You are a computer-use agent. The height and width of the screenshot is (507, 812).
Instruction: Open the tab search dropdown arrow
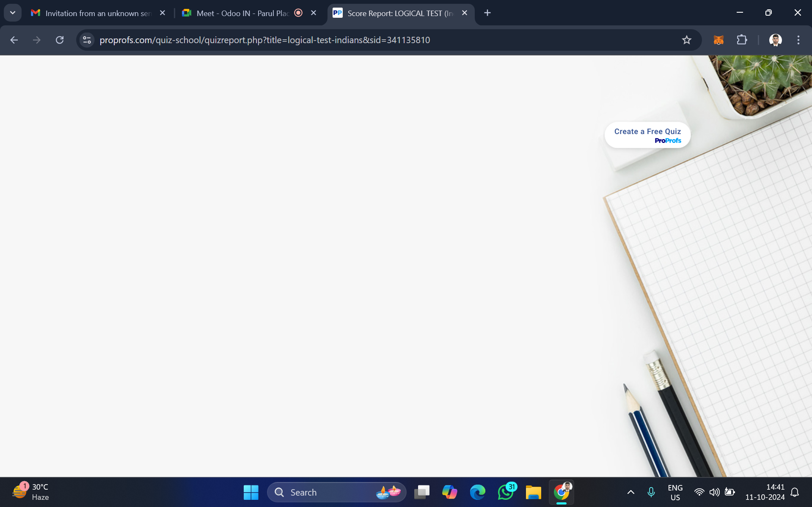tap(13, 13)
